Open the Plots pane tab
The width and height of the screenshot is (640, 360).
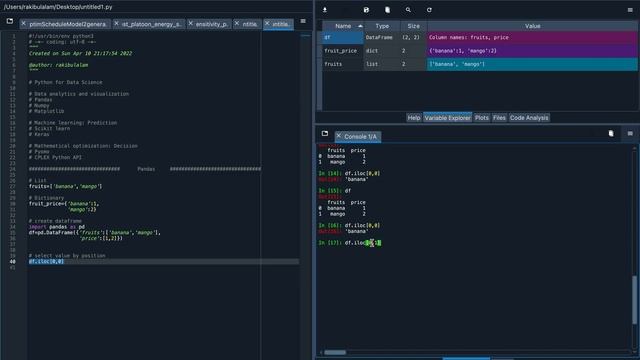[482, 118]
